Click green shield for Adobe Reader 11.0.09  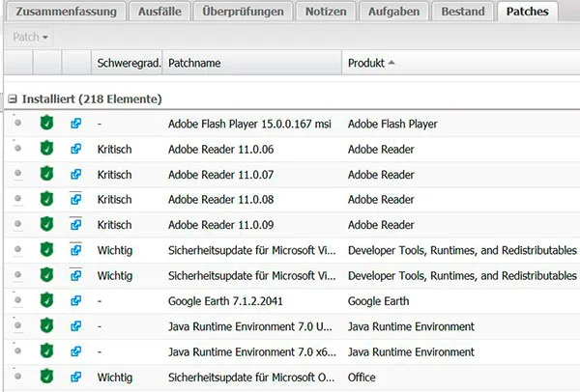click(x=46, y=224)
